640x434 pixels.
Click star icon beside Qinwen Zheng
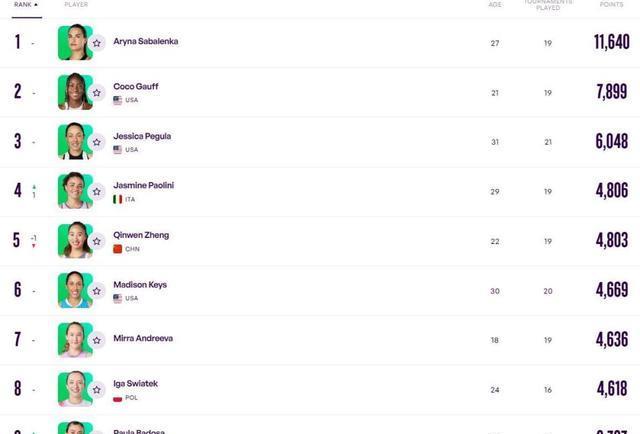click(97, 241)
